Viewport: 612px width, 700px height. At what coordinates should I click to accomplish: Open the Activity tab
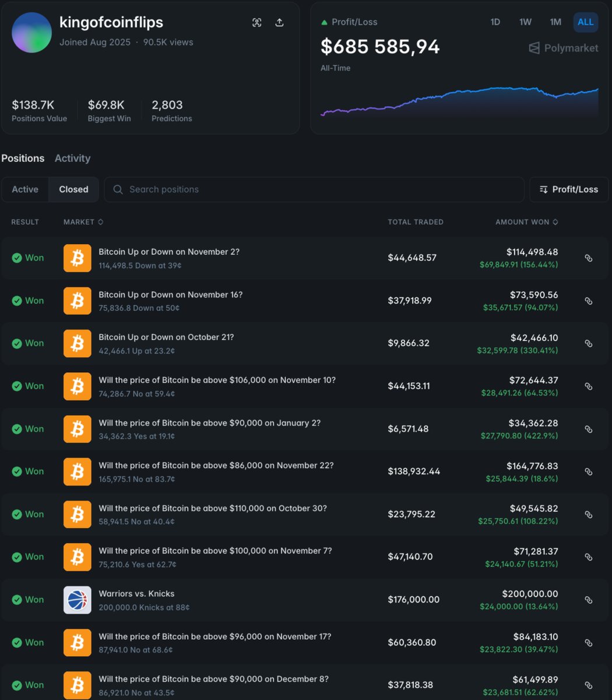pos(72,158)
